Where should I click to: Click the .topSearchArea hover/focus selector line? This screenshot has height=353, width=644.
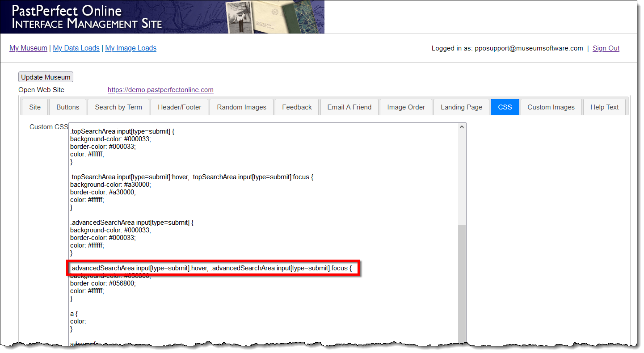192,177
